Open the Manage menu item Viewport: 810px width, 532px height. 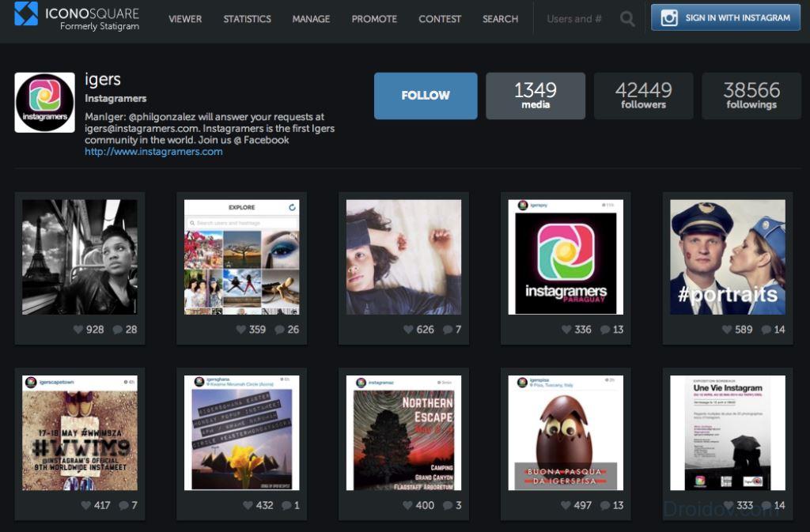coord(311,19)
